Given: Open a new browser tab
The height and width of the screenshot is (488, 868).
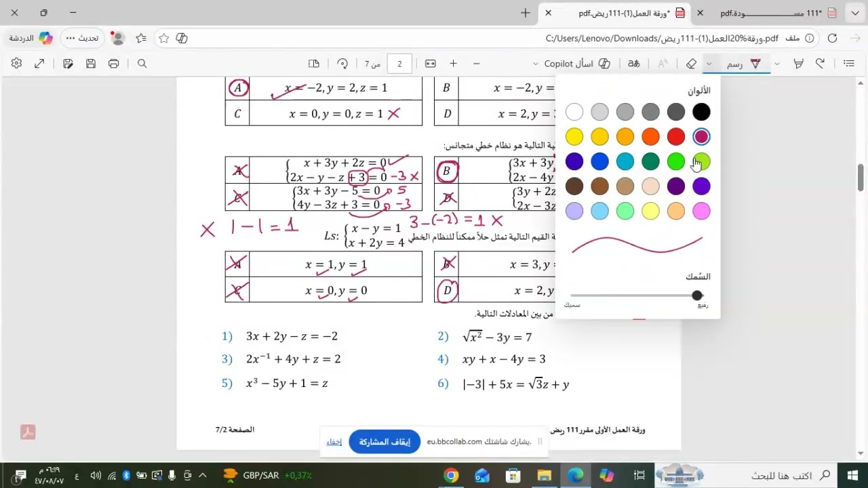Looking at the screenshot, I should click(x=526, y=13).
